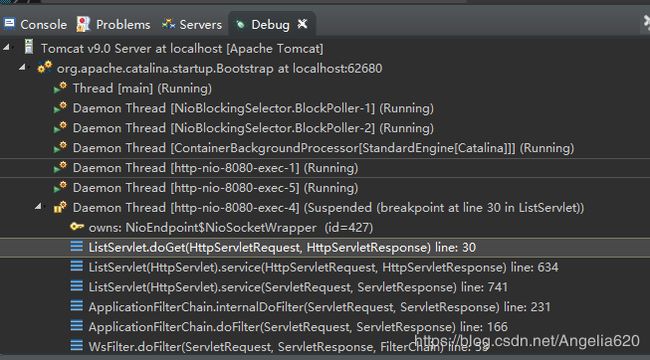650x360 pixels.
Task: Click the Console tab monitor icon
Action: point(9,24)
